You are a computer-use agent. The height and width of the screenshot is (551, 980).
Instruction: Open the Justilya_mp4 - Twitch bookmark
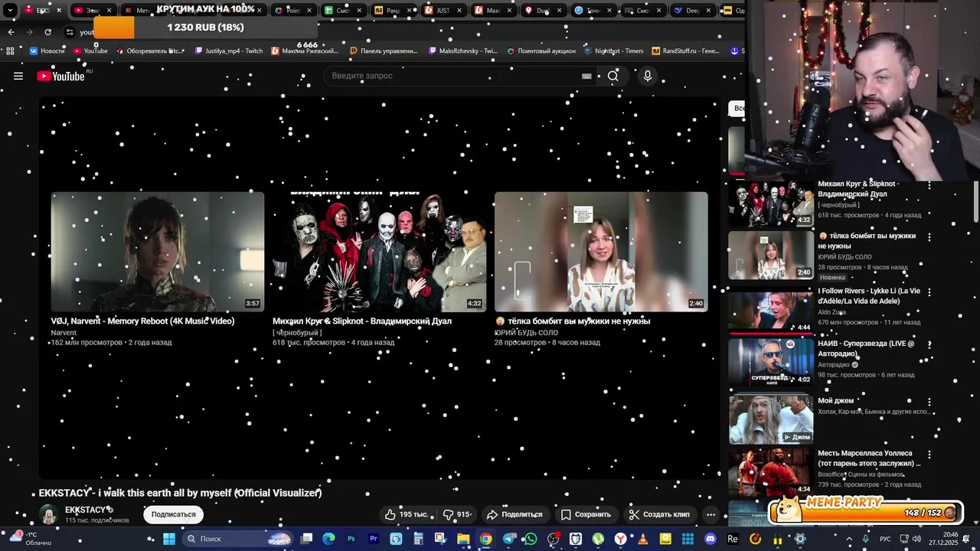click(x=229, y=51)
